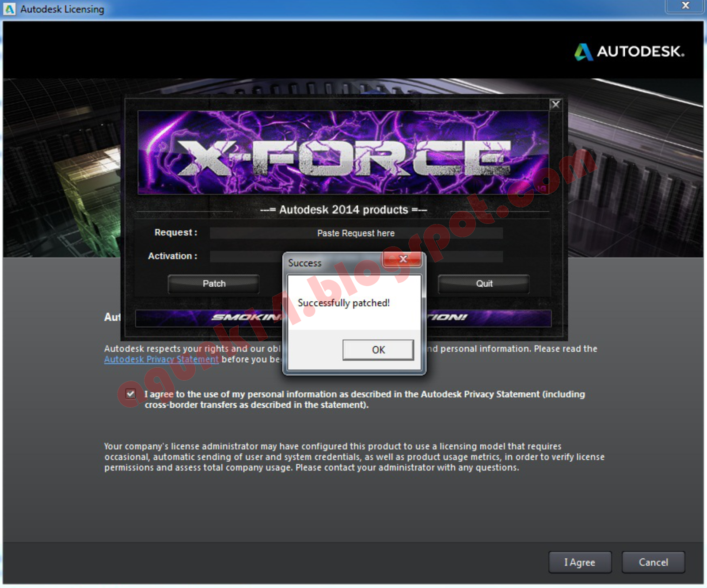The height and width of the screenshot is (588, 707).
Task: Toggle the personal information agreement checkbox
Action: pyautogui.click(x=131, y=394)
